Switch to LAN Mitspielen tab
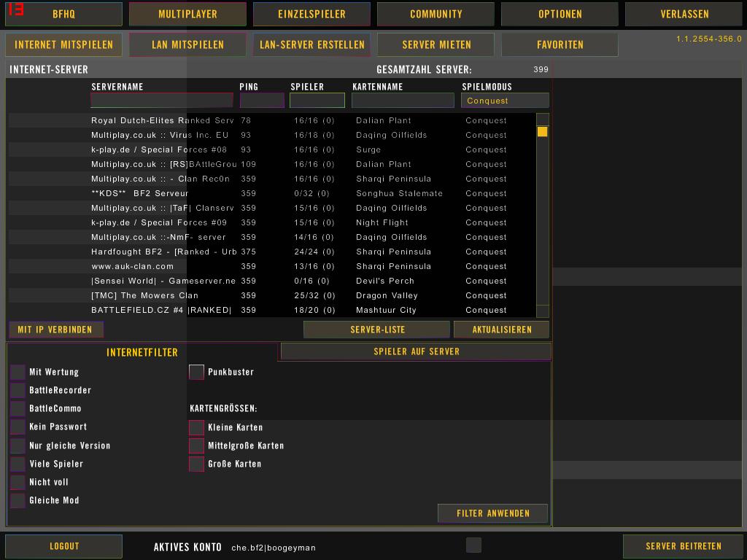This screenshot has width=747, height=560. tap(187, 44)
